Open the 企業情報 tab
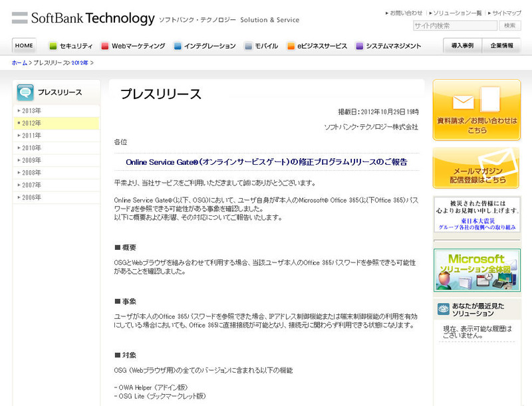The image size is (532, 406). 501,46
